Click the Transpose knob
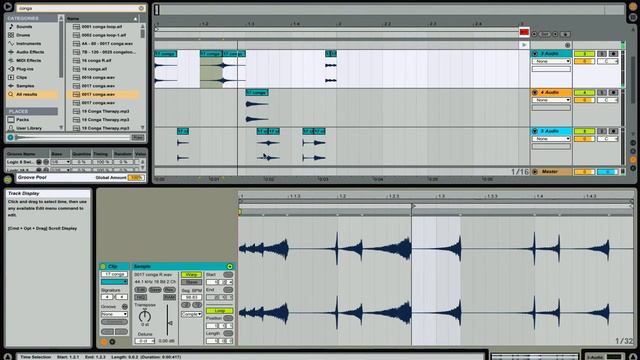 tap(144, 316)
